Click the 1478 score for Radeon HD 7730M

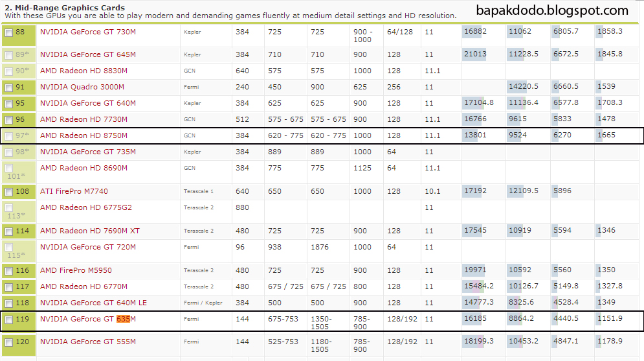pos(606,119)
